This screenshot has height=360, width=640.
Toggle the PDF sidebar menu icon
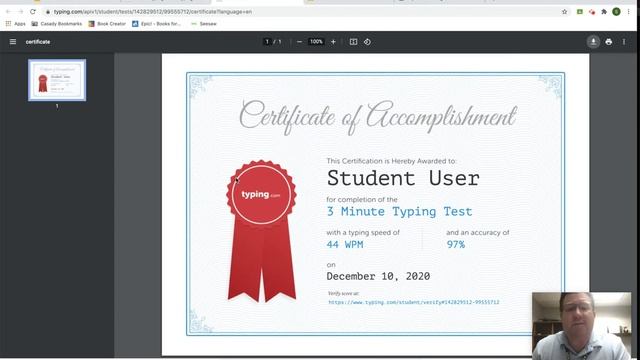[13, 42]
